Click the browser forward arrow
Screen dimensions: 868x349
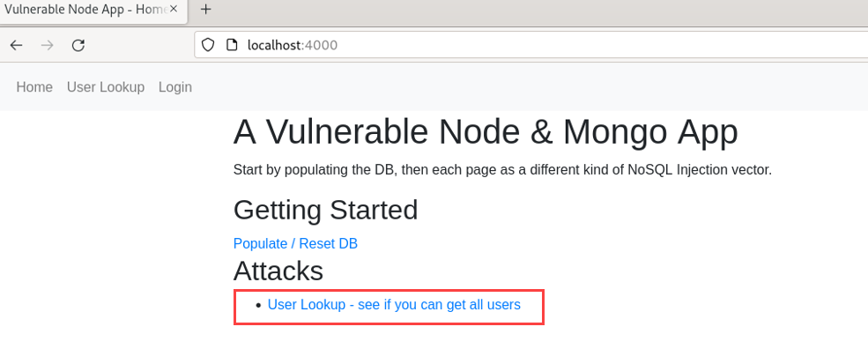coord(48,46)
